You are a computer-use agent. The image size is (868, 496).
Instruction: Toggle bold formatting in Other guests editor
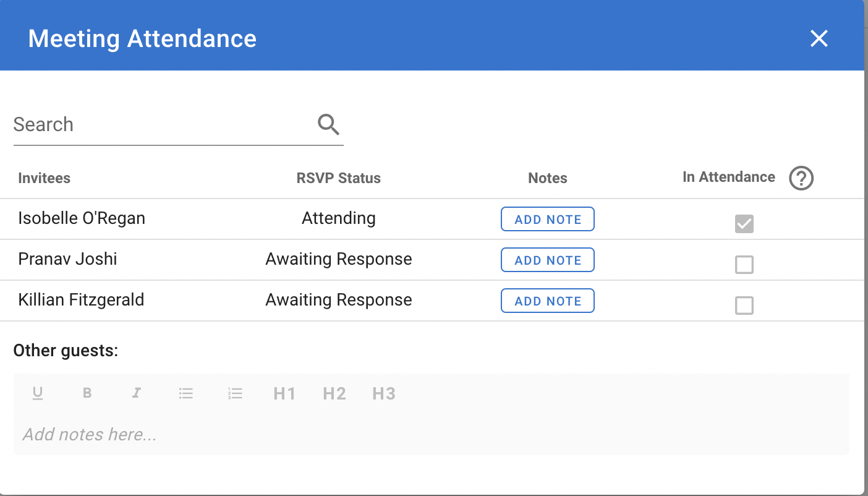pos(87,393)
